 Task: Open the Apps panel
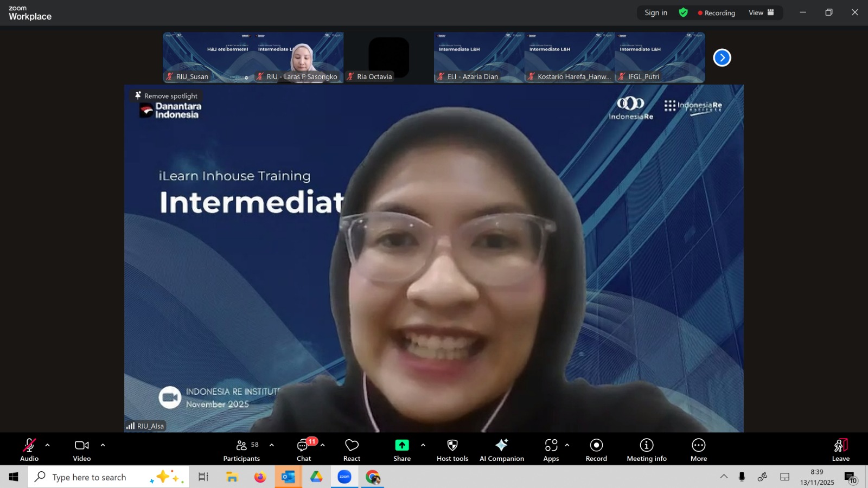tap(551, 450)
